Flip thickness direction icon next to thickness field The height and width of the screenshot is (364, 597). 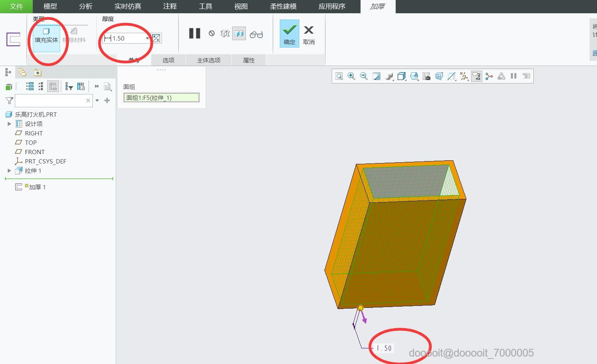click(156, 38)
